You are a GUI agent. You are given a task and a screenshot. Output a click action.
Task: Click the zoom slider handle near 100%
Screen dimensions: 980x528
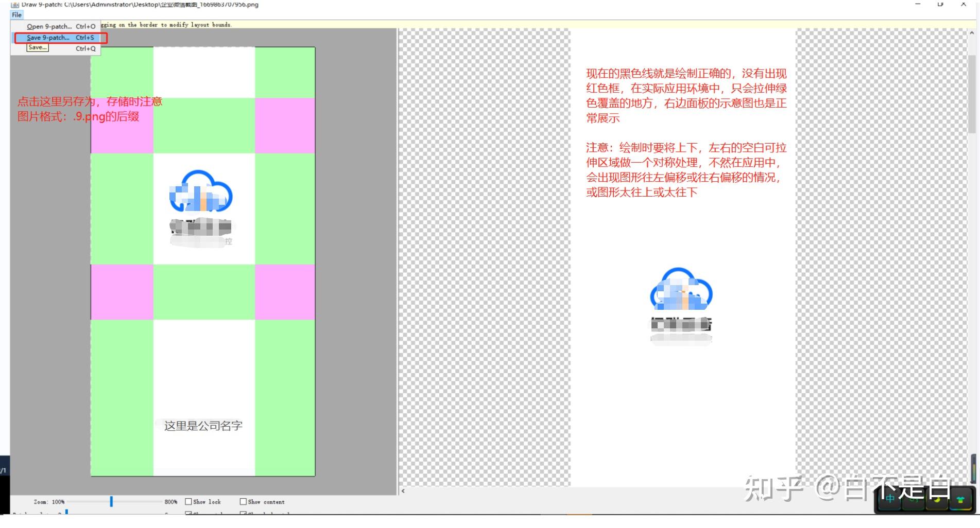(111, 502)
